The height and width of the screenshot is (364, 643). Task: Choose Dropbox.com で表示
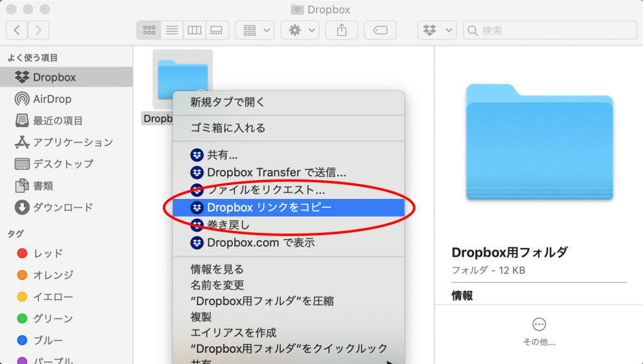pyautogui.click(x=289, y=243)
